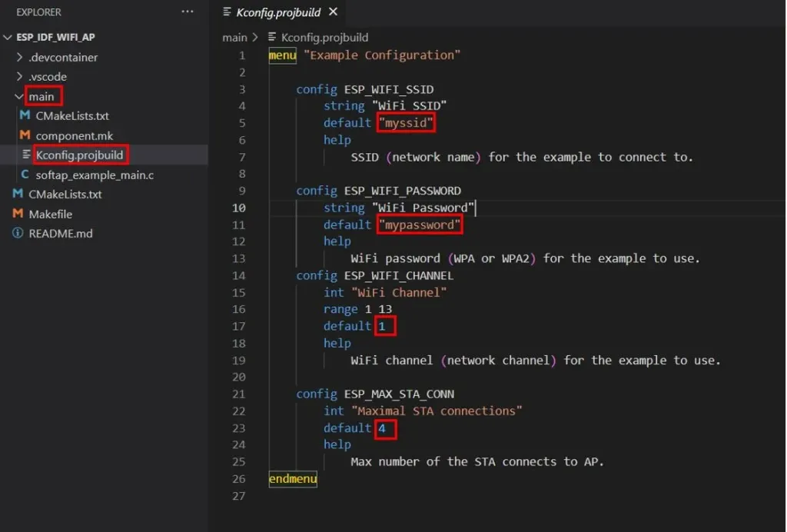This screenshot has width=787, height=532.
Task: Select the Kconfig.projbuild editor tab
Action: (280, 12)
